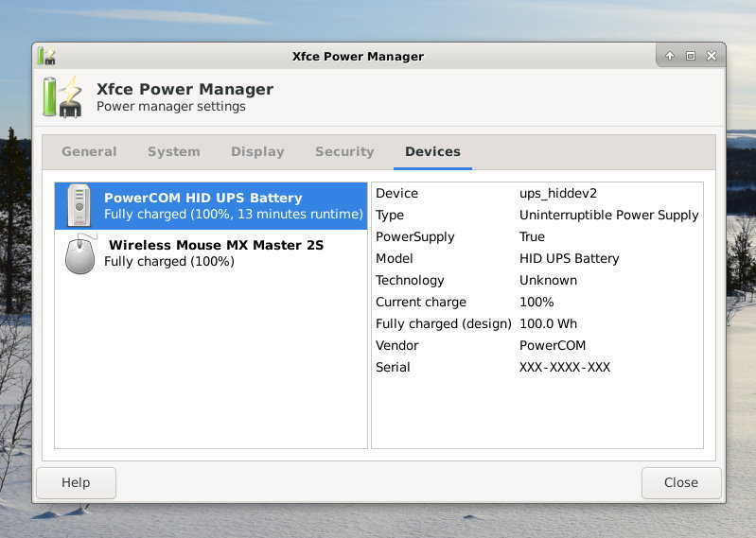Image resolution: width=756 pixels, height=538 pixels.
Task: Click the large battery plug header icon
Action: (62, 96)
